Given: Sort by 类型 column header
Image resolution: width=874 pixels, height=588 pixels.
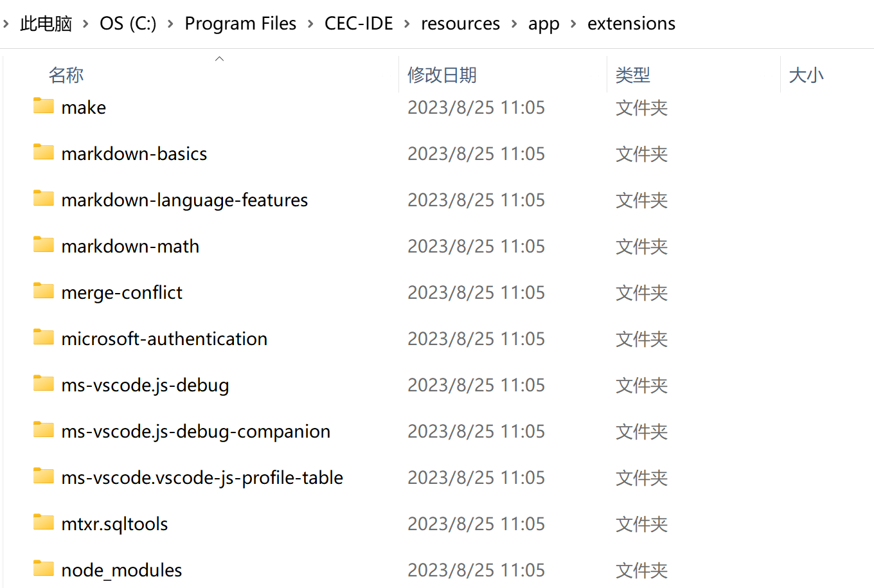Looking at the screenshot, I should [x=633, y=75].
